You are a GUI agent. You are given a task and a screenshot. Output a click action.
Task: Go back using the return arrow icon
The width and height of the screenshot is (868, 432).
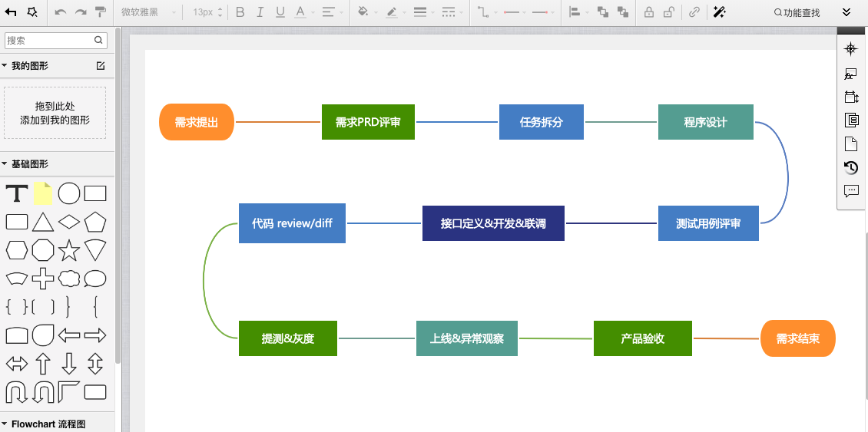(11, 12)
